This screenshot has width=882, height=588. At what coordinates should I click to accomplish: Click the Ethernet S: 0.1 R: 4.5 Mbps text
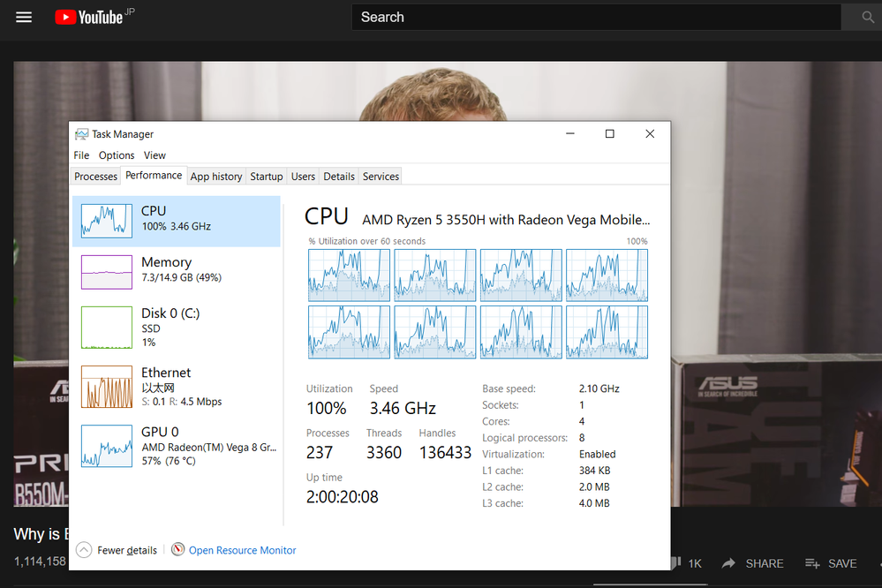[x=182, y=402]
